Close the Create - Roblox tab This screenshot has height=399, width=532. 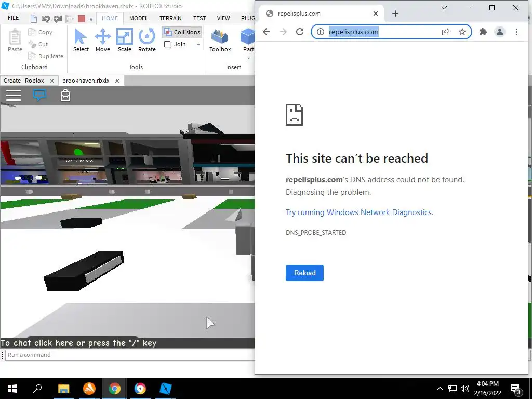[x=52, y=81]
